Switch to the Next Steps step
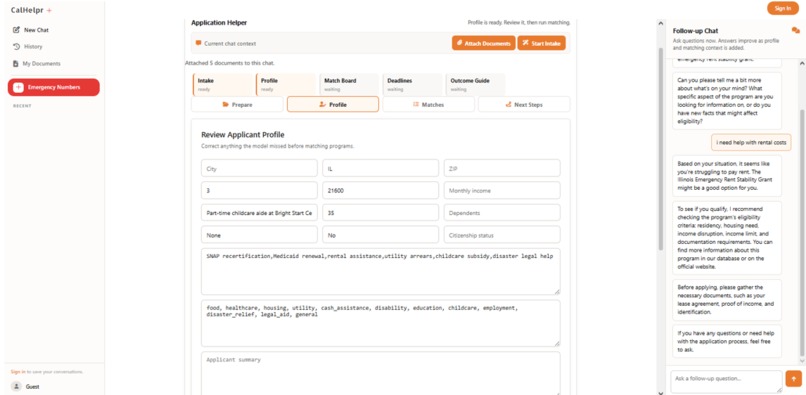 [524, 104]
